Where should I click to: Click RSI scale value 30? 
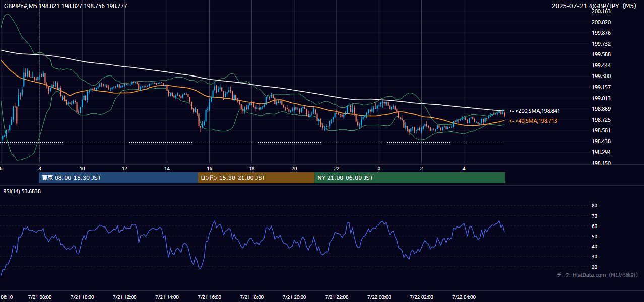(x=594, y=257)
